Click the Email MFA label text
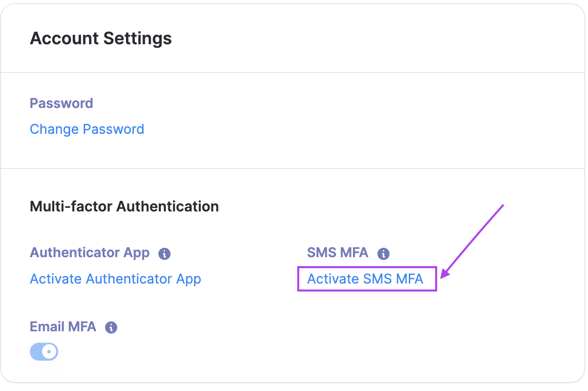588x391 pixels. click(63, 327)
